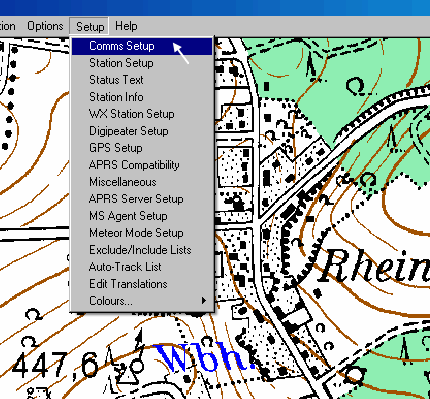The height and width of the screenshot is (399, 430).
Task: Select APRS Server Setup
Action: 142,199
